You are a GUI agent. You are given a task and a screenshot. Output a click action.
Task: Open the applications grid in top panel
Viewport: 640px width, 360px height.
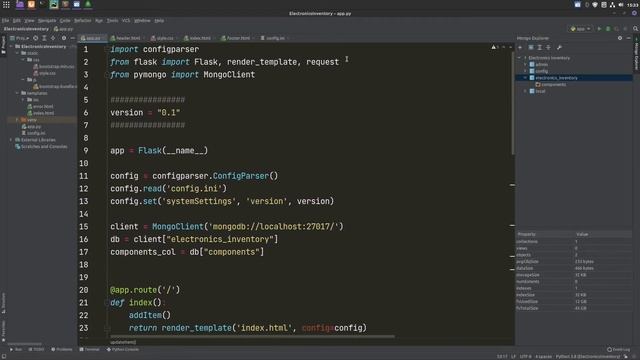(x=6, y=4)
